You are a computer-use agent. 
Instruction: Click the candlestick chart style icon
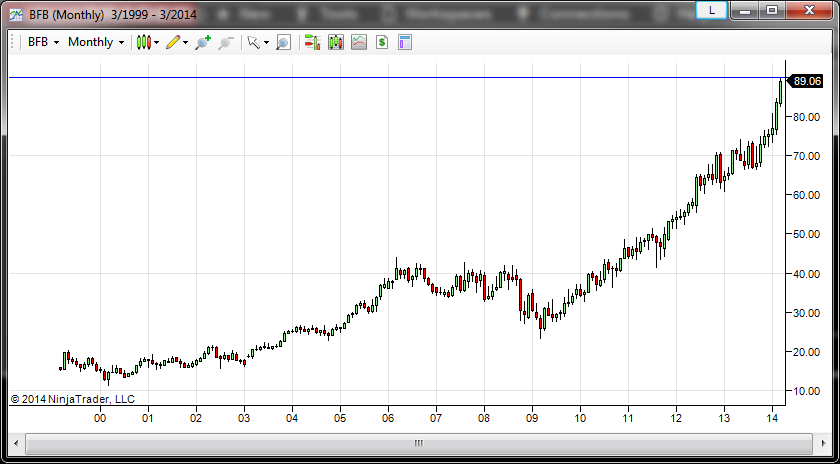(143, 42)
